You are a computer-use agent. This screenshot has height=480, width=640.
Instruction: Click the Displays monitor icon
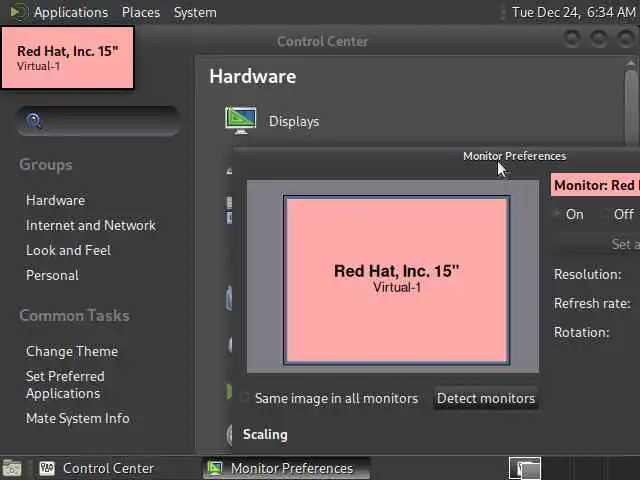[x=241, y=121]
